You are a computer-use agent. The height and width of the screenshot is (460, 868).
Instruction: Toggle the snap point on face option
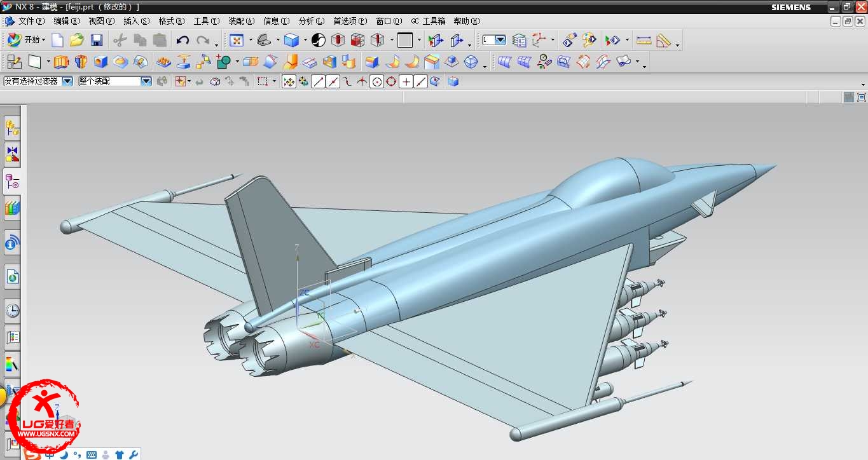436,82
